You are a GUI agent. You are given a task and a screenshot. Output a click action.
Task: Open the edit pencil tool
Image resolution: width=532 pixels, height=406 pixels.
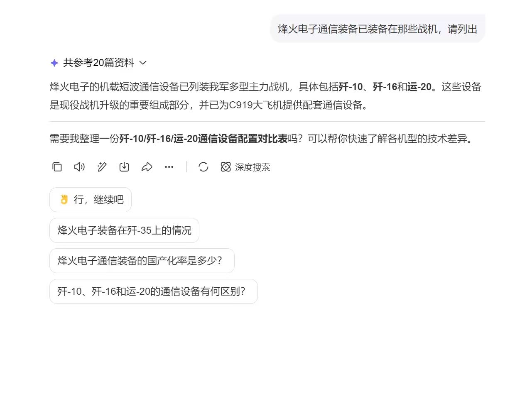102,167
